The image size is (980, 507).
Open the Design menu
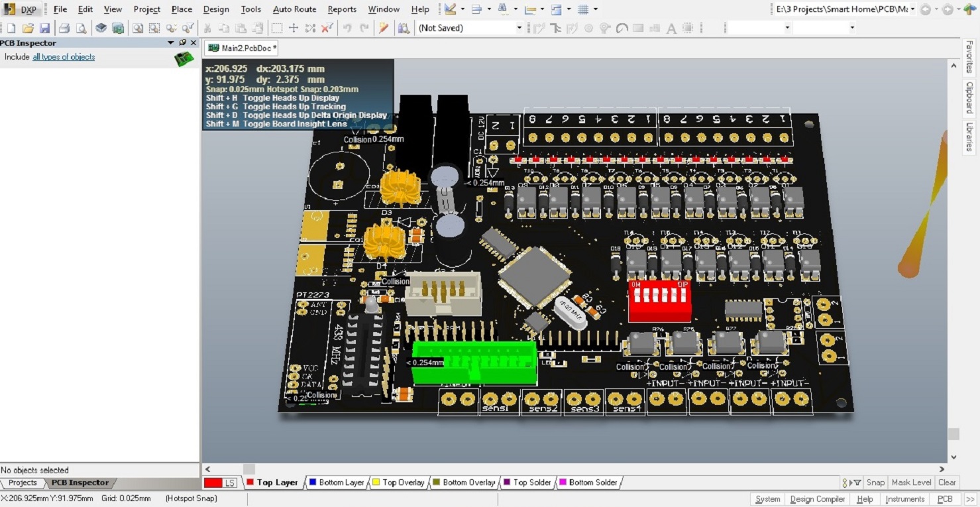216,9
